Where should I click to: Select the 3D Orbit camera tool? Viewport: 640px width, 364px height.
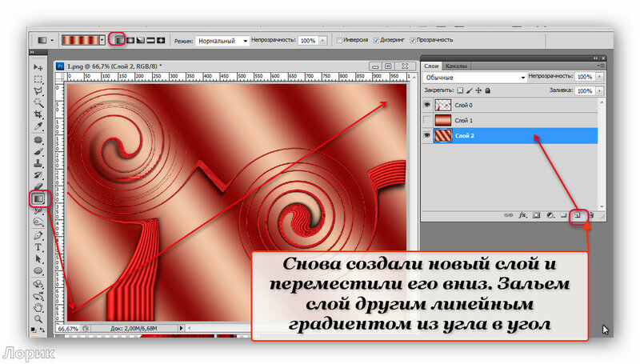tap(38, 296)
